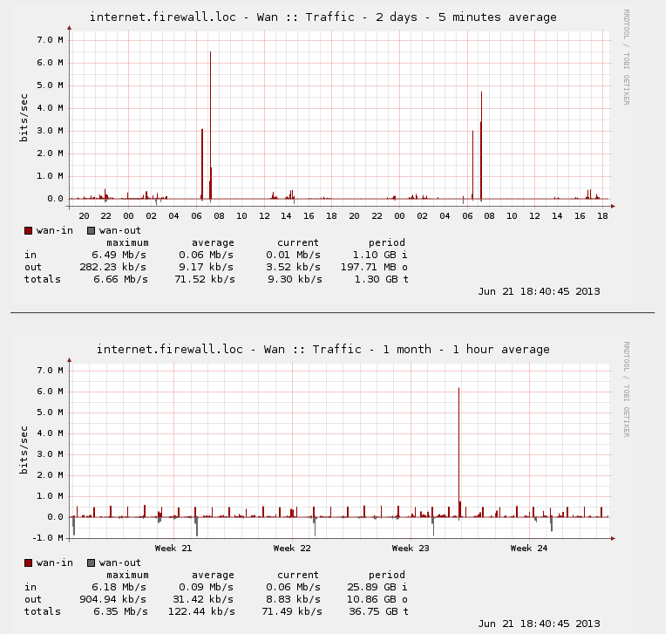672x634 pixels.
Task: Click the Week 24 axis label
Action: 529,549
